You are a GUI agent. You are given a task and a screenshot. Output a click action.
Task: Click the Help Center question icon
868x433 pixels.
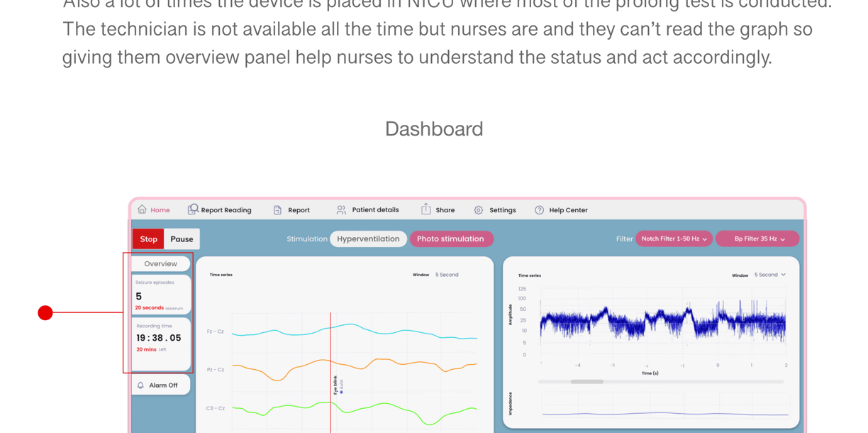(539, 210)
